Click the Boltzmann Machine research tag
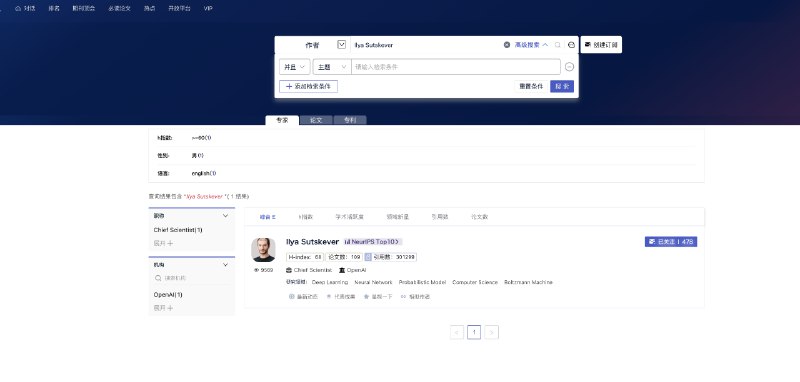800x382 pixels. pos(529,282)
